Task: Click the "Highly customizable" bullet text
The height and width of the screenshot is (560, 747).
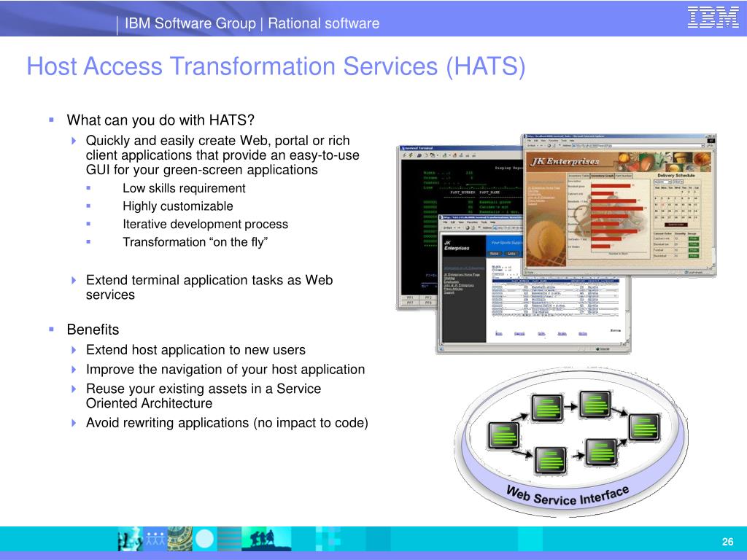Action: (178, 206)
